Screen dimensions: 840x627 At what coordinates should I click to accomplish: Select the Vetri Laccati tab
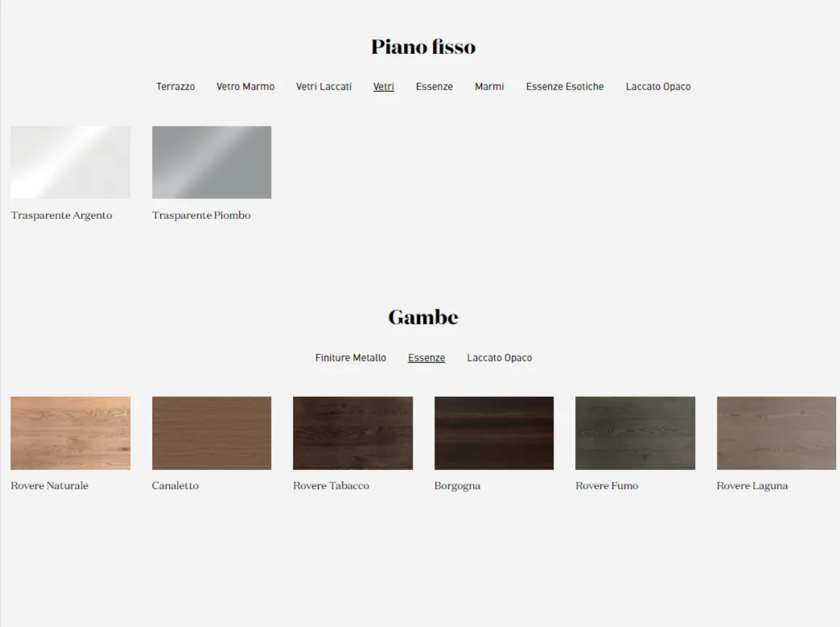tap(323, 87)
